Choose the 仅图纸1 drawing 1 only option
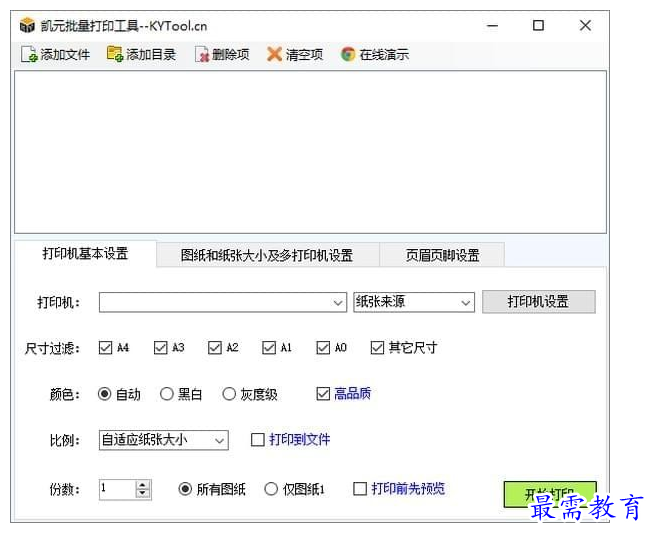This screenshot has height=539, width=652. click(271, 489)
